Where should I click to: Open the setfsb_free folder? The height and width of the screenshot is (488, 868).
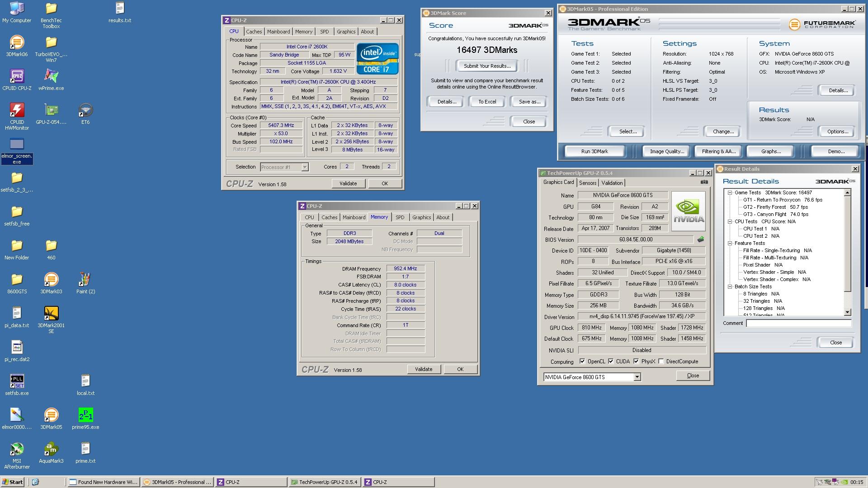17,216
